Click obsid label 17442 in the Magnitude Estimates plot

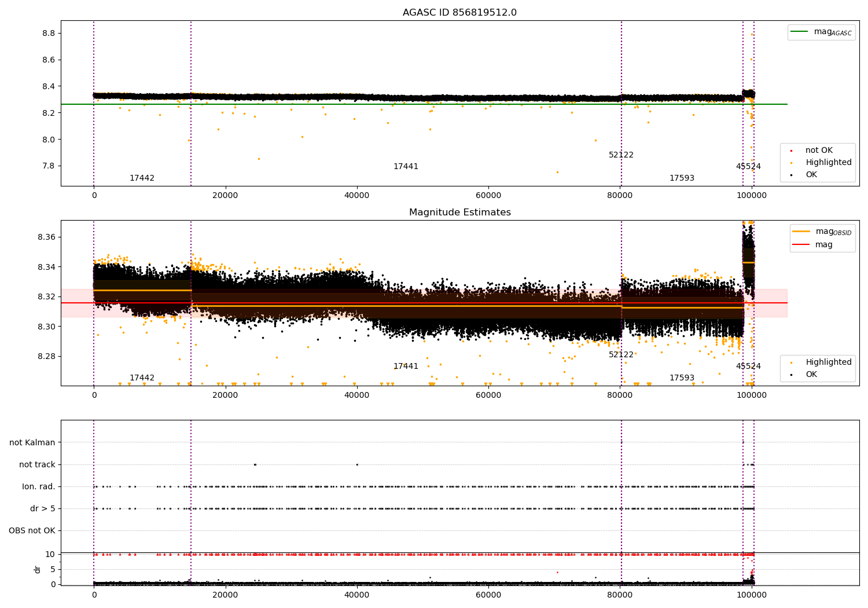coord(142,378)
